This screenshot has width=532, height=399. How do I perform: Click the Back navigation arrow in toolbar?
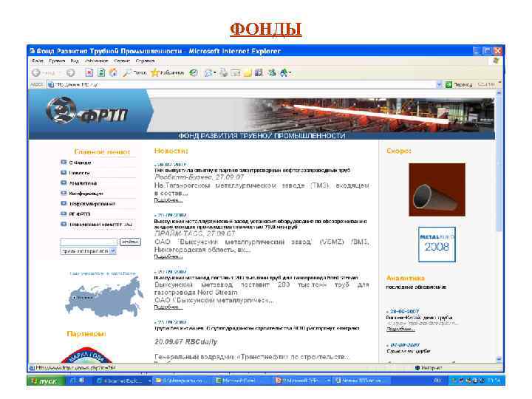36,72
